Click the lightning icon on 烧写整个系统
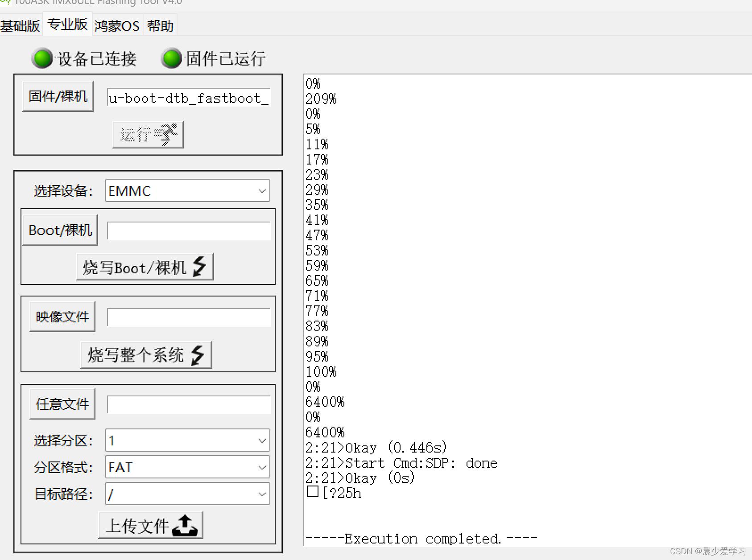Screen dimensions: 752x560 click(x=197, y=355)
